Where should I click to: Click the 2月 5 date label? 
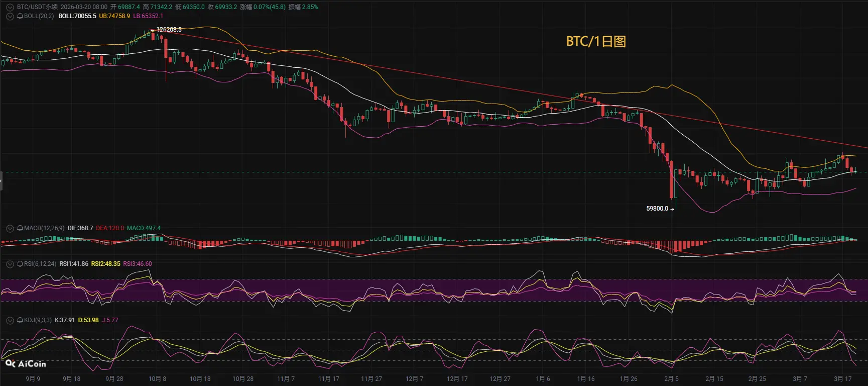click(671, 379)
